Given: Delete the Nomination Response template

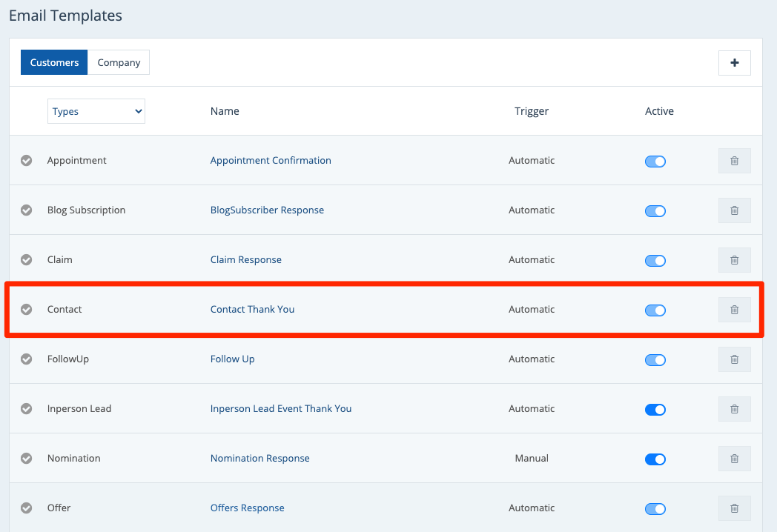Looking at the screenshot, I should 734,459.
